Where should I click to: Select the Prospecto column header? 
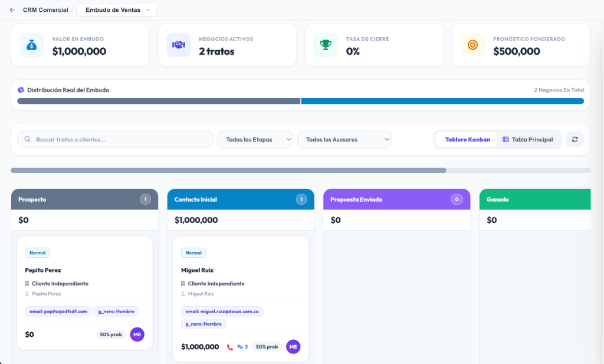[84, 199]
